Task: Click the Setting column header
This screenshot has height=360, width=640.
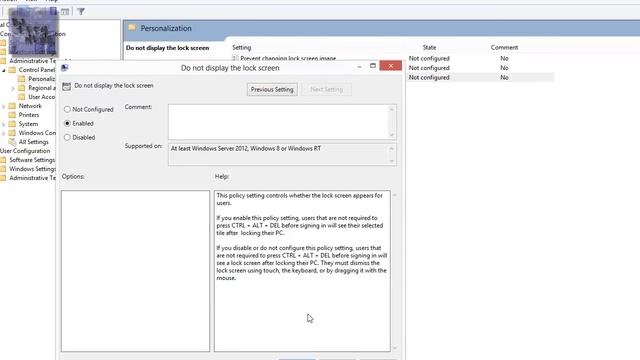Action: pyautogui.click(x=242, y=47)
